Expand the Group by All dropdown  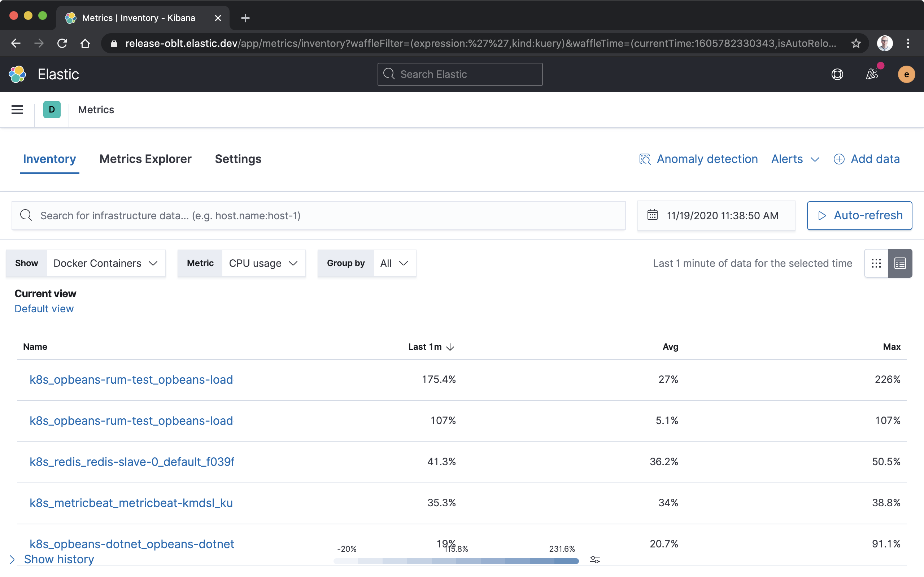point(394,263)
